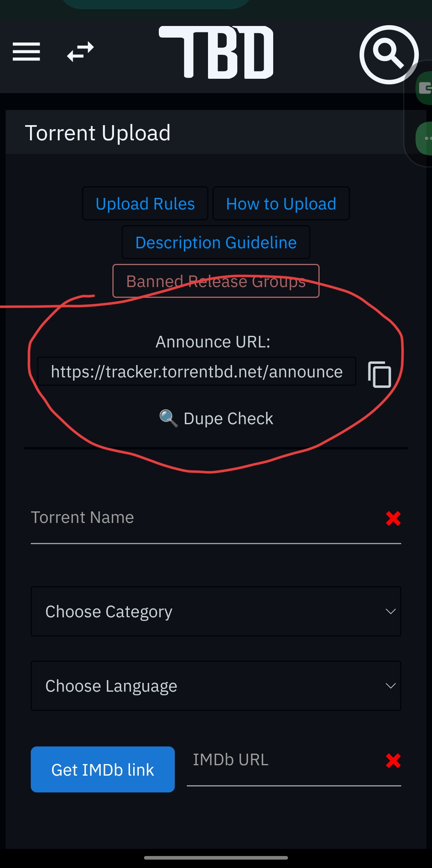Expand the Choose Language dropdown
The height and width of the screenshot is (868, 432).
(x=216, y=686)
